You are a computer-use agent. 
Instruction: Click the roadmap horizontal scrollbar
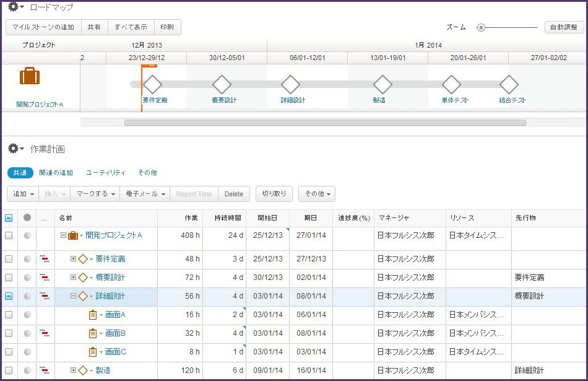pyautogui.click(x=325, y=123)
